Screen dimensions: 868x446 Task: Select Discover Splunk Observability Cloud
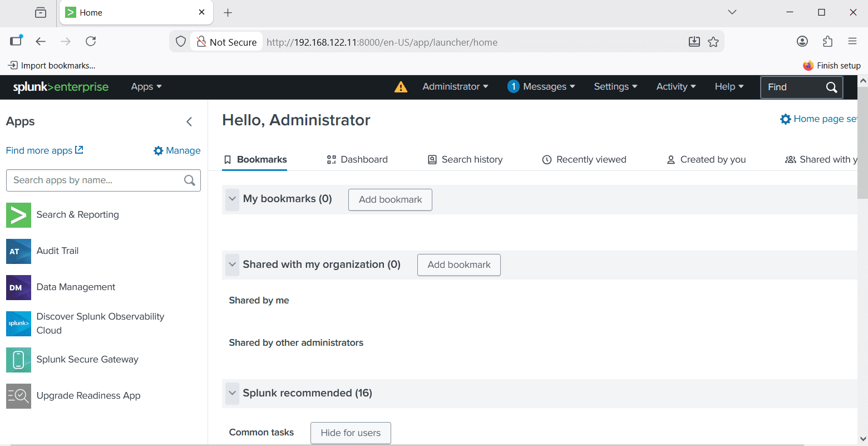pyautogui.click(x=100, y=324)
